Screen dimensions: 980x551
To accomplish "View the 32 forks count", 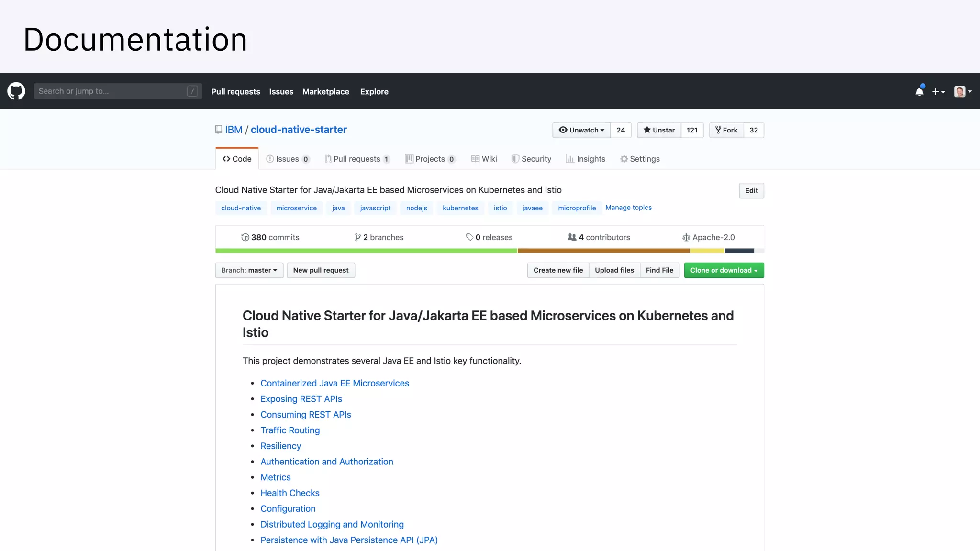I will [754, 130].
